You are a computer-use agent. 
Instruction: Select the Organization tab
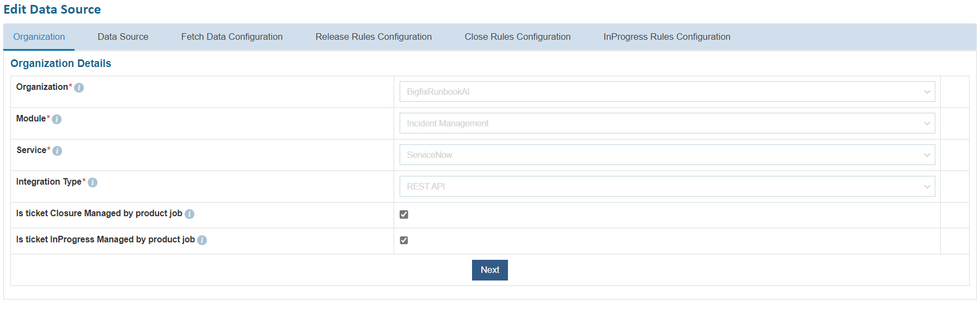click(x=39, y=37)
